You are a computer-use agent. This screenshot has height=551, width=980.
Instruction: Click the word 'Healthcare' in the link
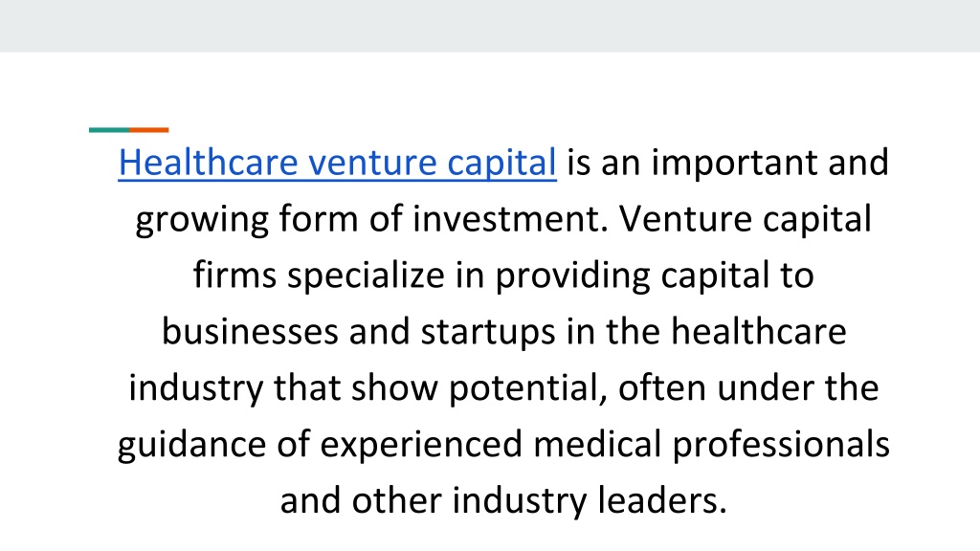pyautogui.click(x=208, y=163)
